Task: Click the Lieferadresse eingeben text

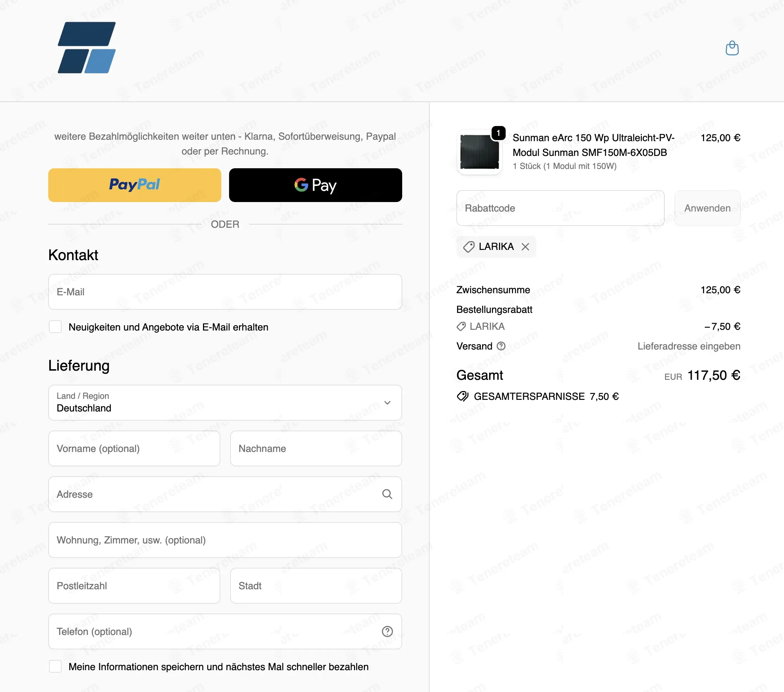Action: pyautogui.click(x=689, y=346)
